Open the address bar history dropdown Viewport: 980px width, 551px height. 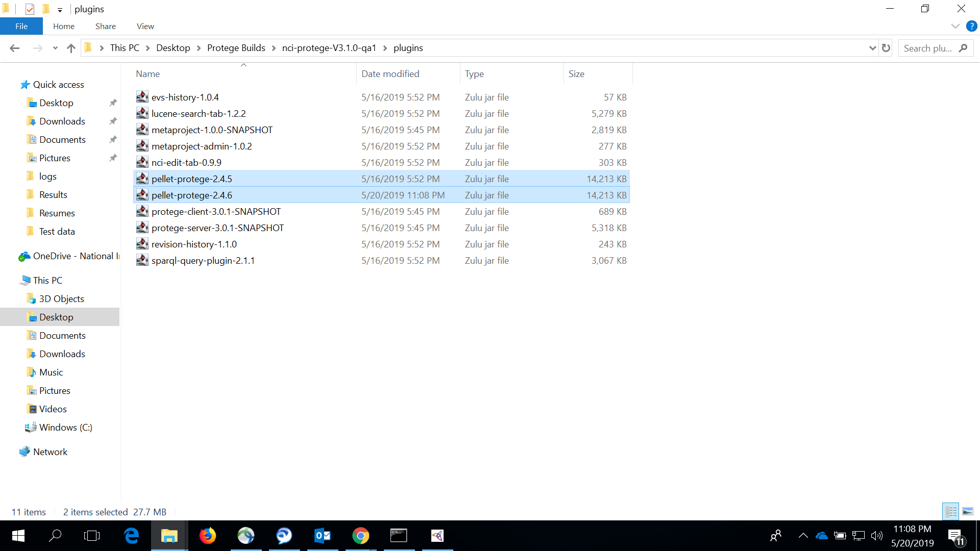(872, 48)
